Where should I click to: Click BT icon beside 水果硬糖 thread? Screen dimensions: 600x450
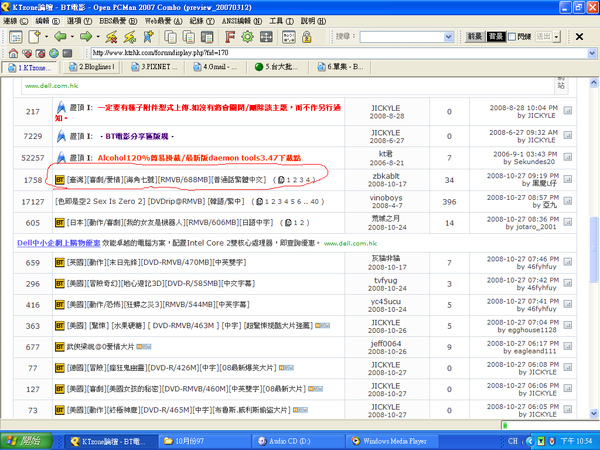(x=59, y=325)
